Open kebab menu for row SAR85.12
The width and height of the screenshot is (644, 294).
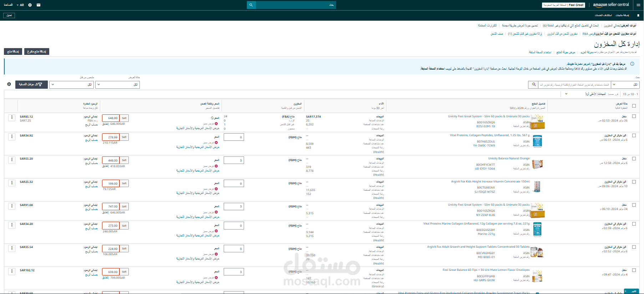coord(12,117)
